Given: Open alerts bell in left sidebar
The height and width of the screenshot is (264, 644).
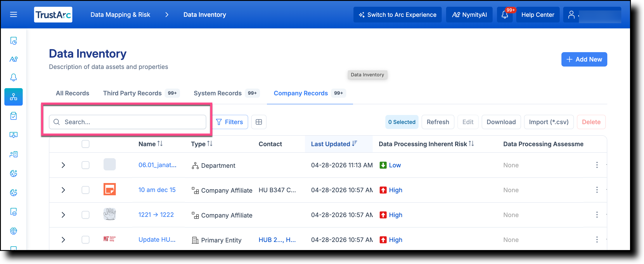Looking at the screenshot, I should click(x=14, y=78).
